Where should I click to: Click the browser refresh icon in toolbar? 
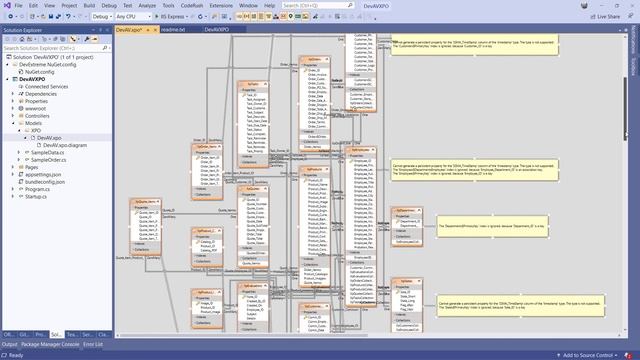[200, 17]
